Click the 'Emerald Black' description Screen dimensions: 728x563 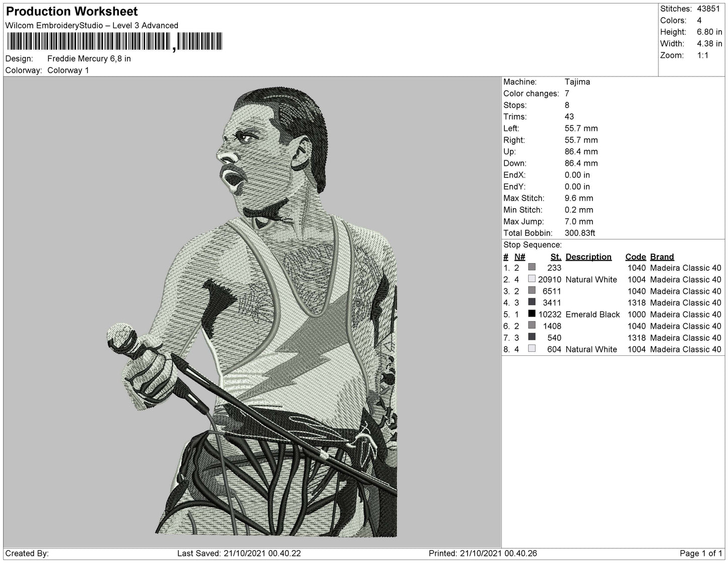point(592,314)
